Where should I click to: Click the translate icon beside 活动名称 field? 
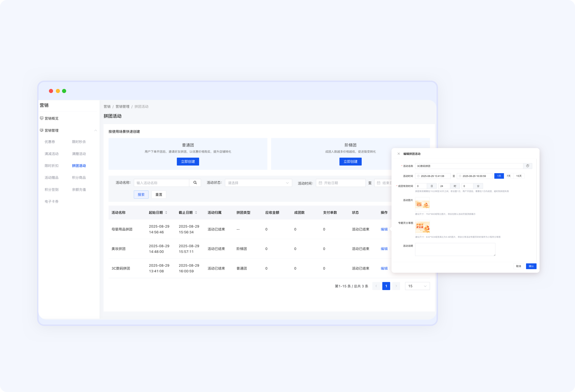pyautogui.click(x=528, y=166)
